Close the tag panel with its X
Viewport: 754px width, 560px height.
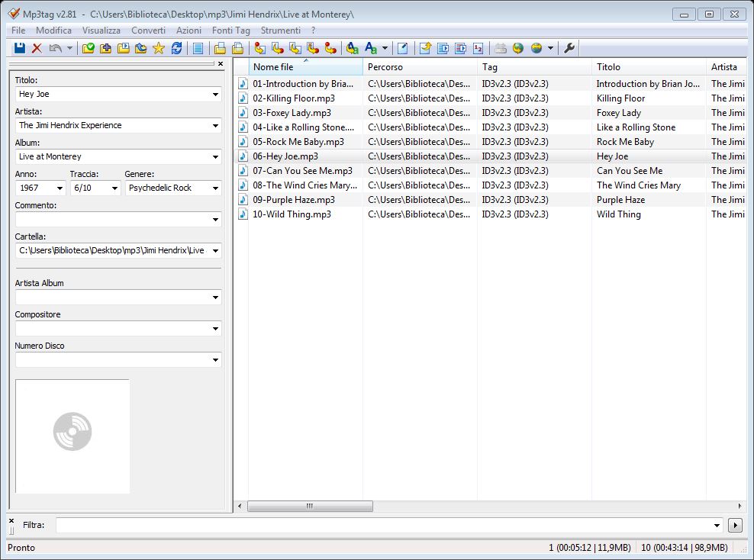pyautogui.click(x=221, y=63)
